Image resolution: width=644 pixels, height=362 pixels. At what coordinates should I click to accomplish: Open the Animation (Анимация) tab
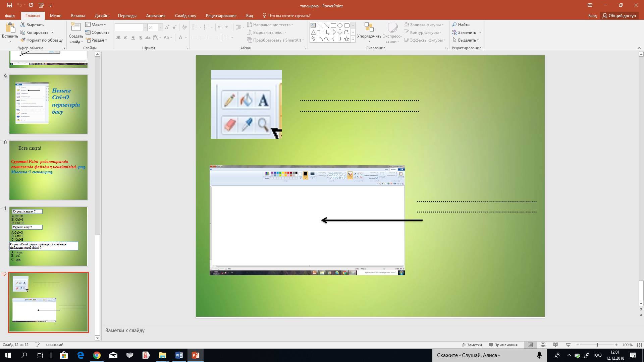156,15
